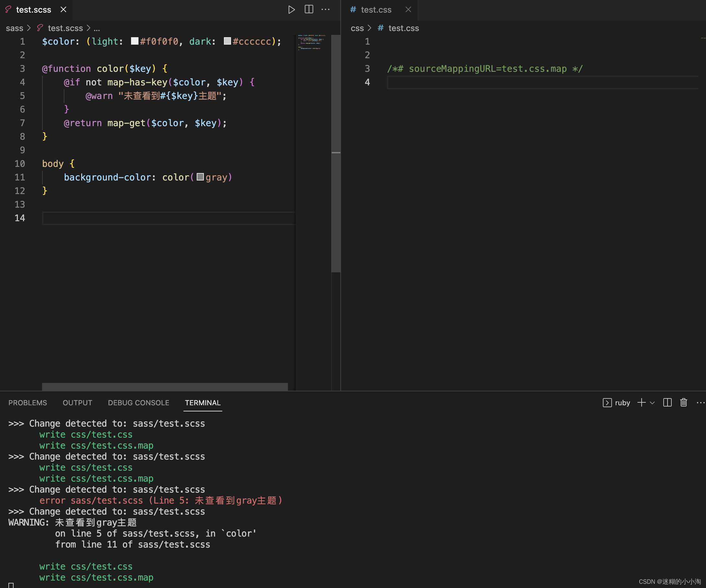Close the test.scss tab
This screenshot has width=706, height=588.
point(63,10)
